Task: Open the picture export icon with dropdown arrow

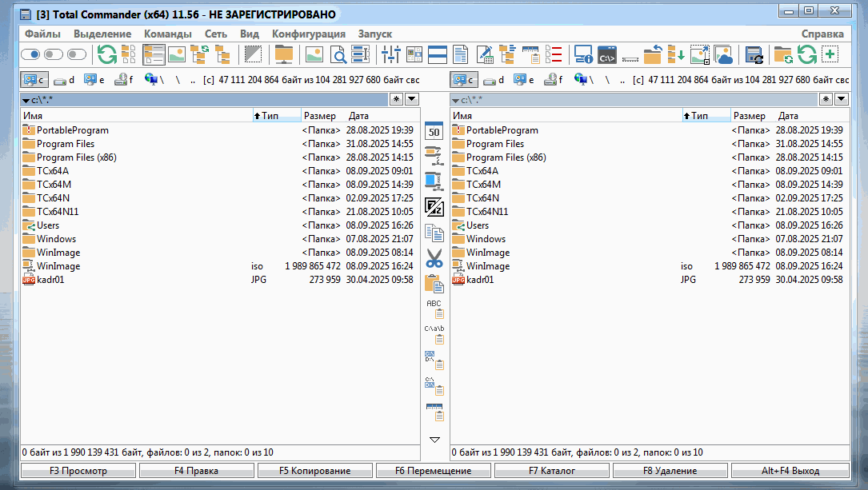Action: (x=700, y=54)
